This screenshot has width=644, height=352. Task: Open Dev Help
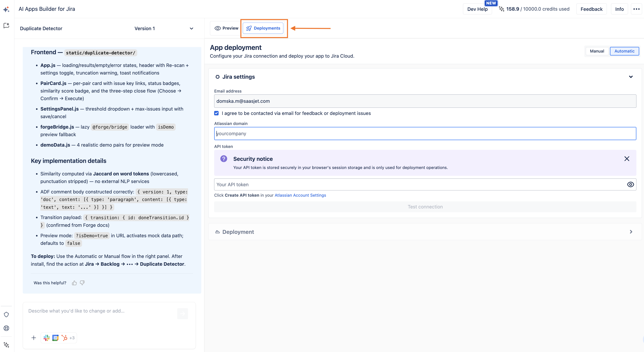pyautogui.click(x=477, y=9)
